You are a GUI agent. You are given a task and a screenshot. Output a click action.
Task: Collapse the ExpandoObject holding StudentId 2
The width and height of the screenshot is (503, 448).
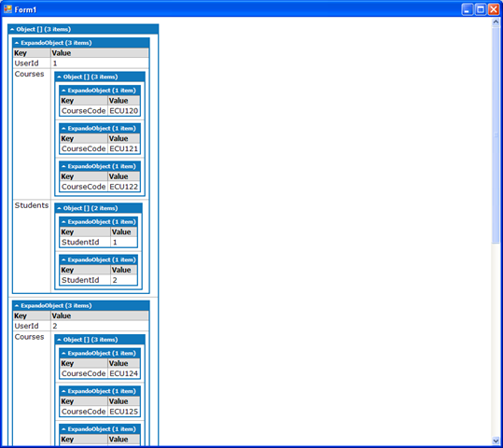tap(99, 259)
